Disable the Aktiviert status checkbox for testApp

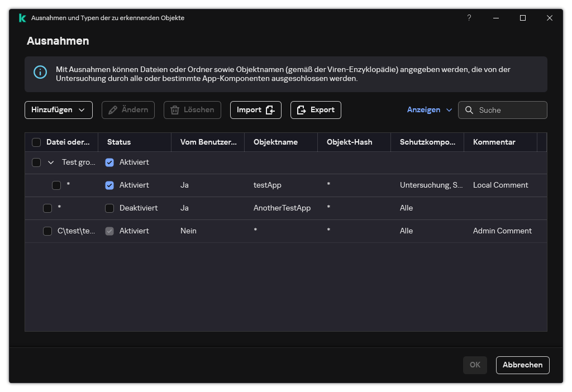pos(109,185)
